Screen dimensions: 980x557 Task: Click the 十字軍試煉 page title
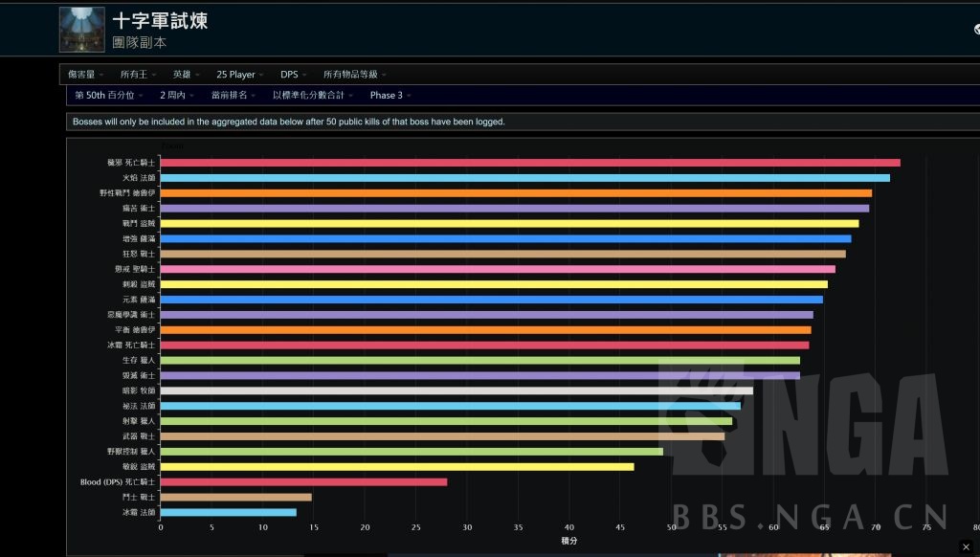pos(160,20)
